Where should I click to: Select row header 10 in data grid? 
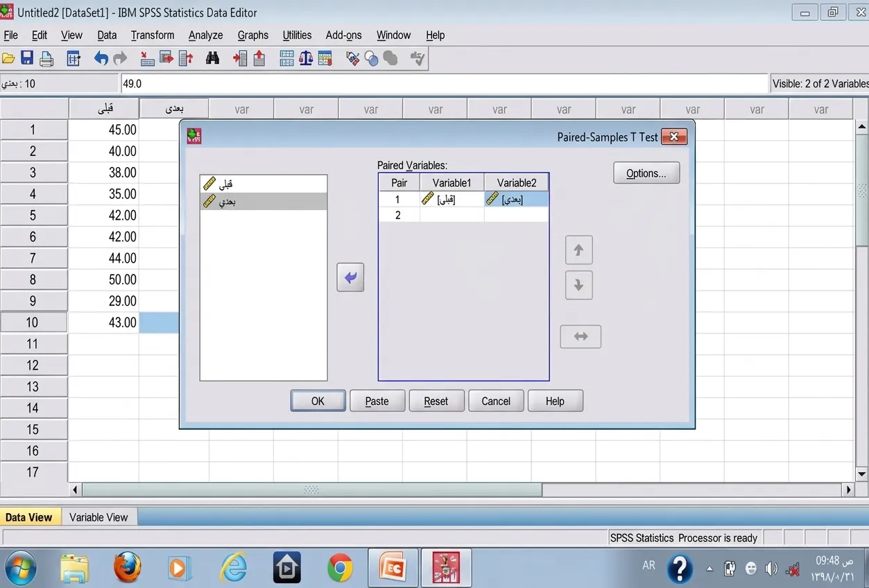tap(33, 322)
